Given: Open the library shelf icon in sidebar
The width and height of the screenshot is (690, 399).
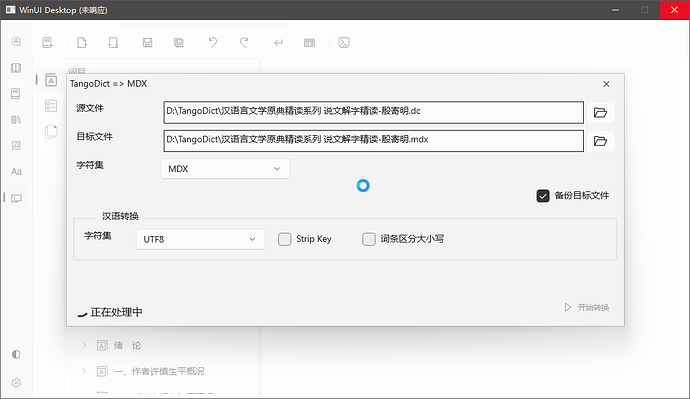Looking at the screenshot, I should pyautogui.click(x=16, y=120).
